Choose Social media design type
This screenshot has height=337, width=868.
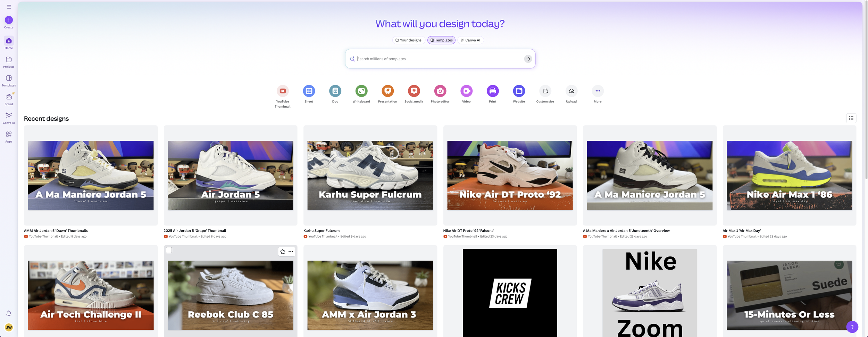click(x=414, y=91)
